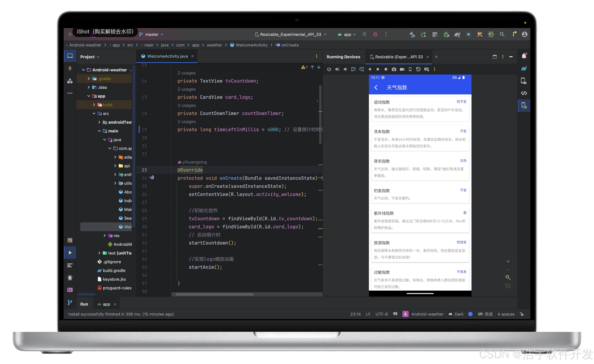Click the emulator zoom in plus
Screen dimensions: 594x364
[x=508, y=261]
